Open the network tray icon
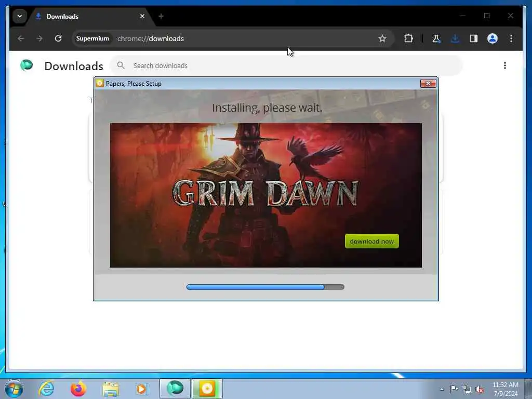 tap(467, 390)
